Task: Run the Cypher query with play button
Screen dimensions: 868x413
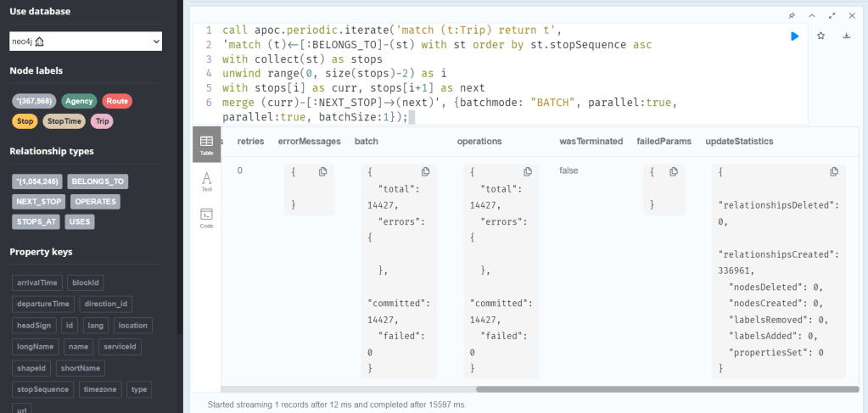Action: (794, 36)
